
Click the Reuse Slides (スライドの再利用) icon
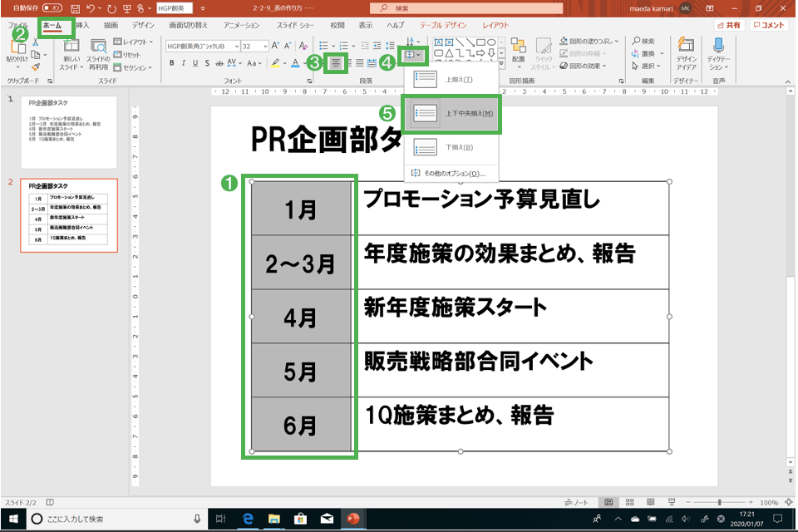coord(98,46)
